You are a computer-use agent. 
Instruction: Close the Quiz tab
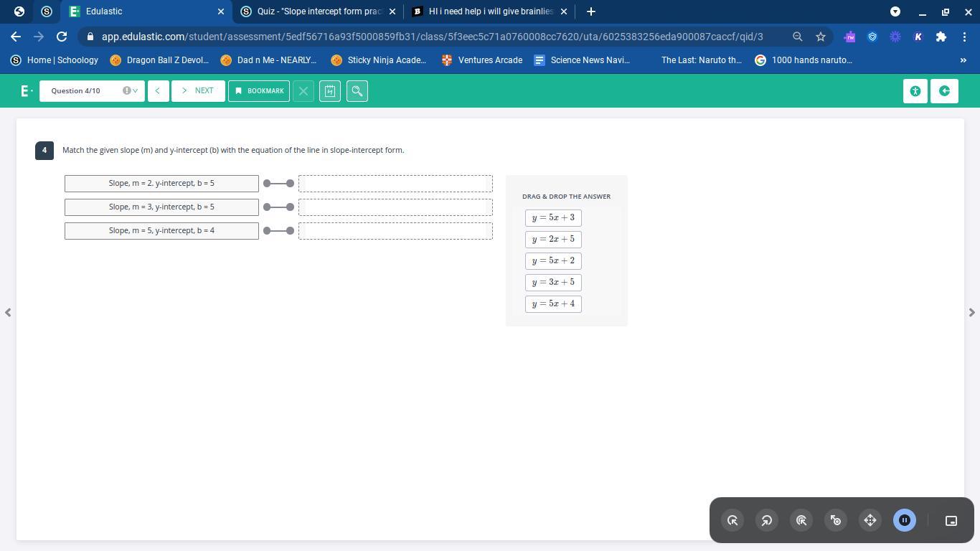392,11
